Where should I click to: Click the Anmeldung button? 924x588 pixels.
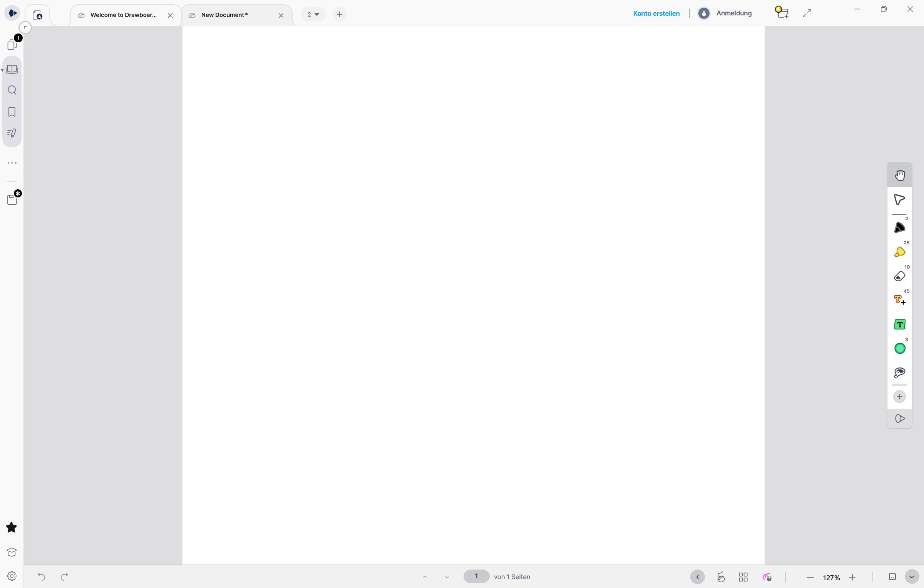point(734,13)
